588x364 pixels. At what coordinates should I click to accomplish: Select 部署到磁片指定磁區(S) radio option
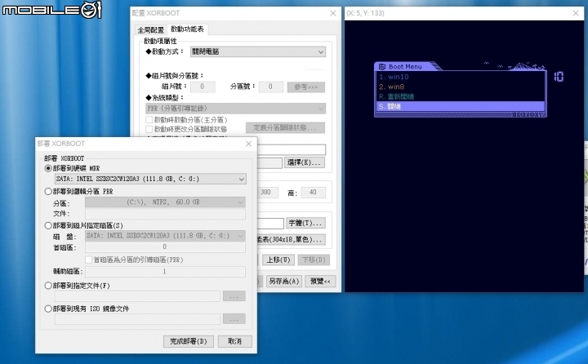48,225
